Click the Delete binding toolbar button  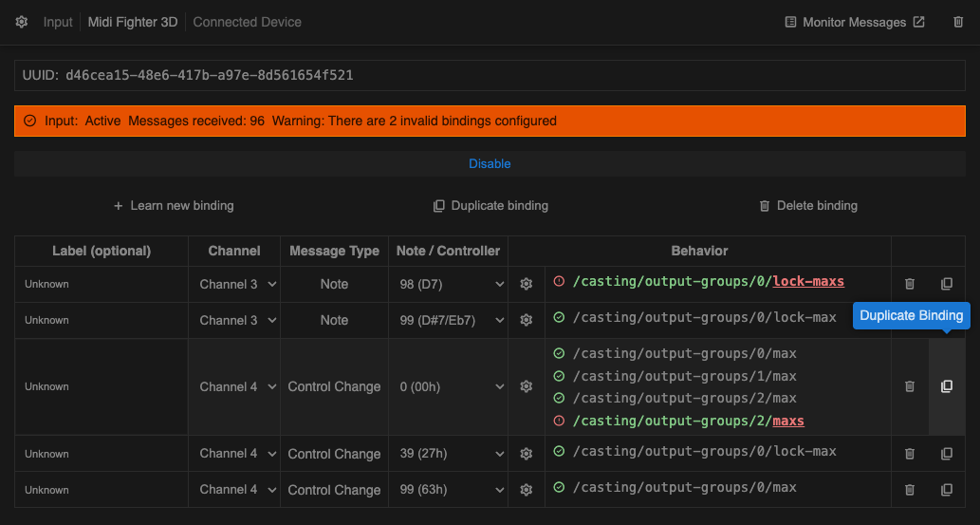tap(808, 205)
